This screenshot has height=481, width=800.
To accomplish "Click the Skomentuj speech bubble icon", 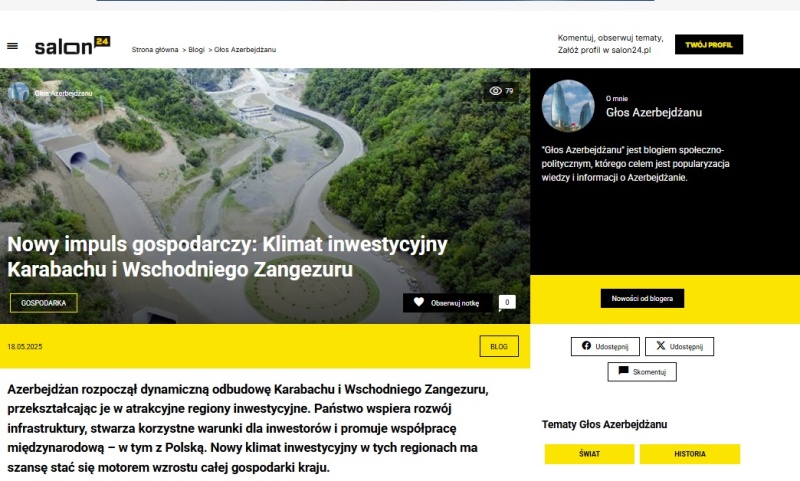I will [623, 371].
